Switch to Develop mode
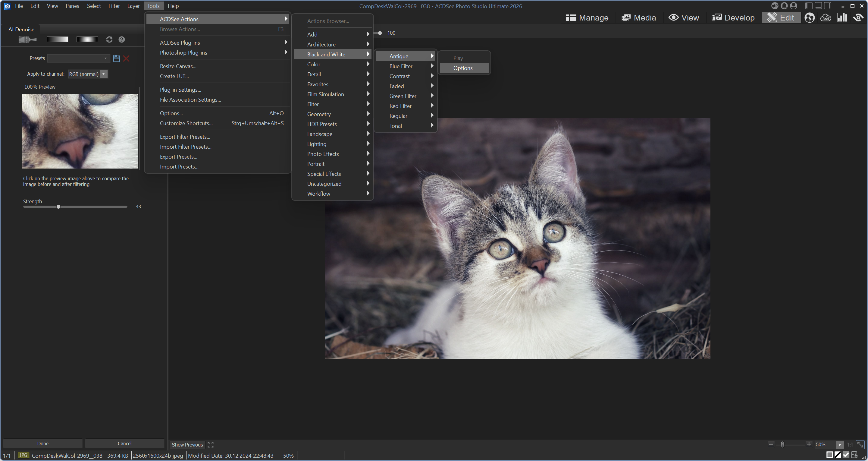 pos(733,17)
